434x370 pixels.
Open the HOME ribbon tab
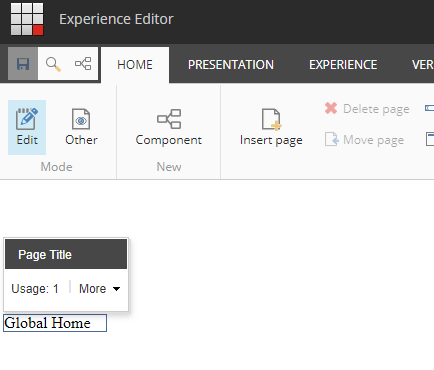pos(135,65)
